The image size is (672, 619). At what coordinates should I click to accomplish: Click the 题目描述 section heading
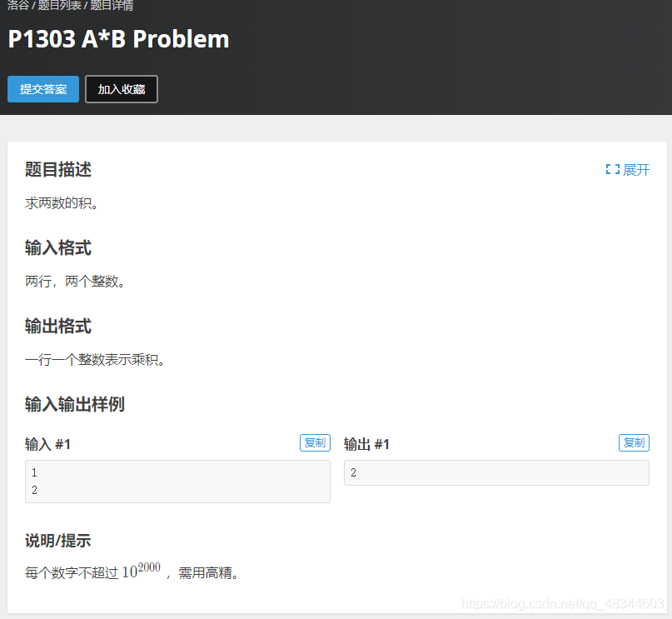pyautogui.click(x=57, y=169)
